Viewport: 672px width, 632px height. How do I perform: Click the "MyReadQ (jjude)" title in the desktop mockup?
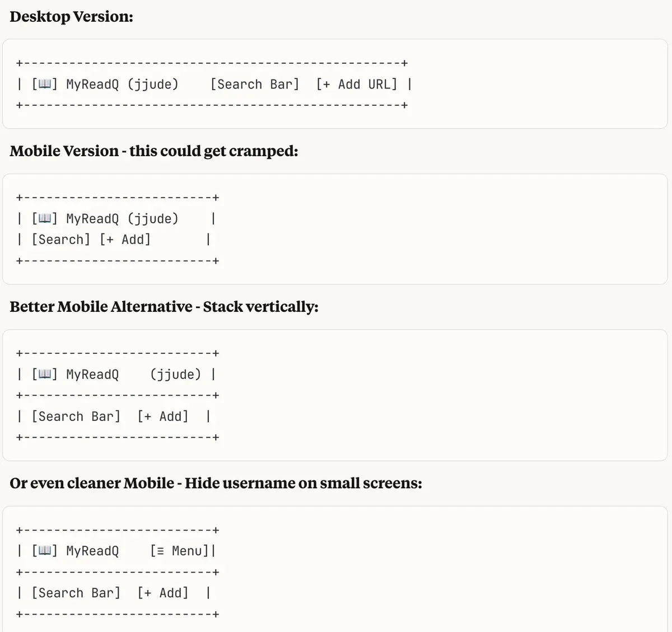(122, 85)
